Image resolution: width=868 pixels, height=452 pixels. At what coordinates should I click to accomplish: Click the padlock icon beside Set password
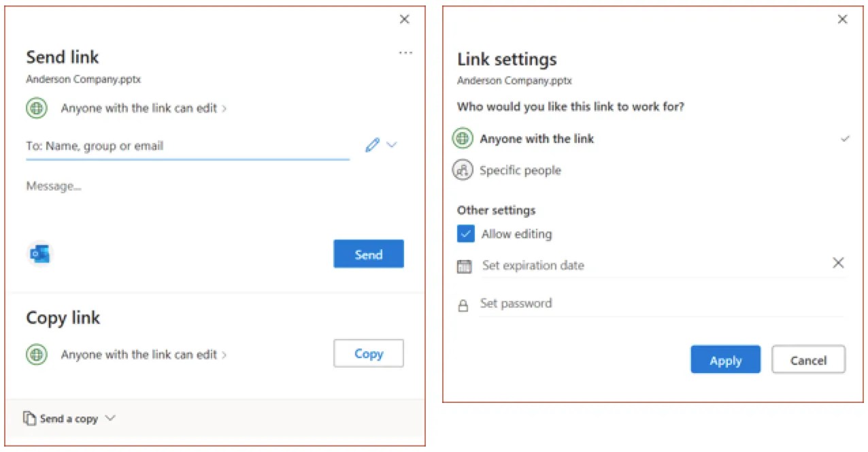coord(463,306)
